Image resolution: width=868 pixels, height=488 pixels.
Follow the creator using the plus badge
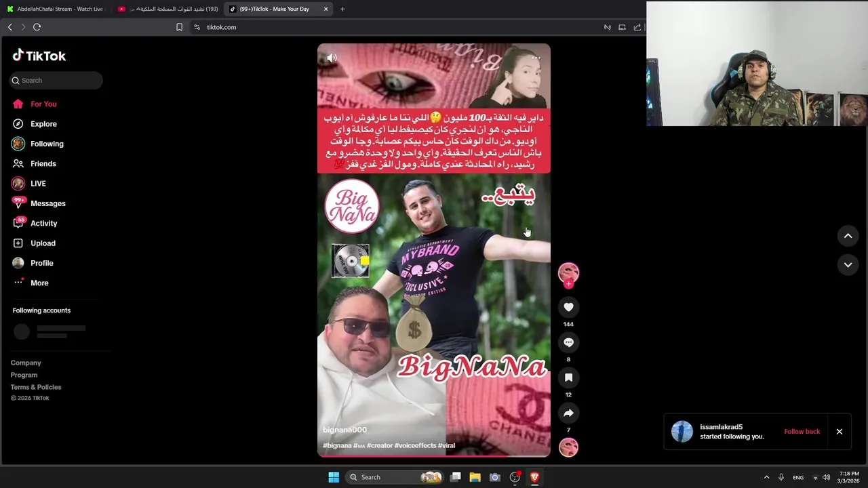click(568, 284)
